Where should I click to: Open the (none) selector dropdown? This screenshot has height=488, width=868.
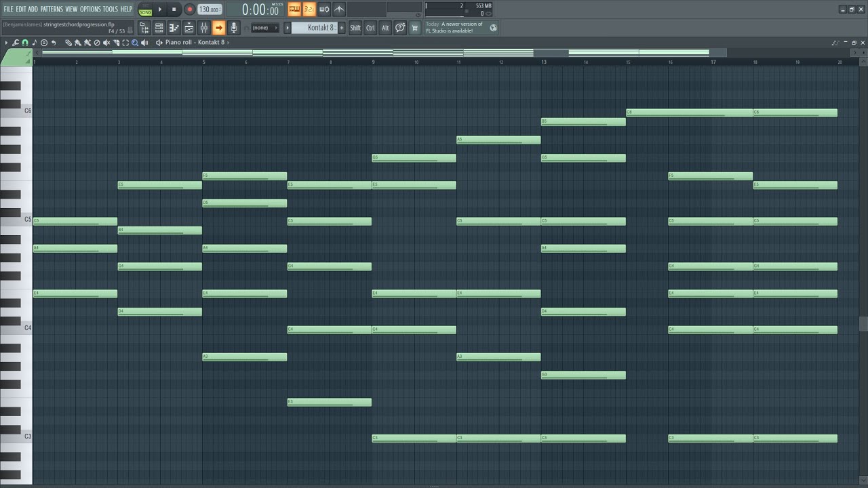265,28
